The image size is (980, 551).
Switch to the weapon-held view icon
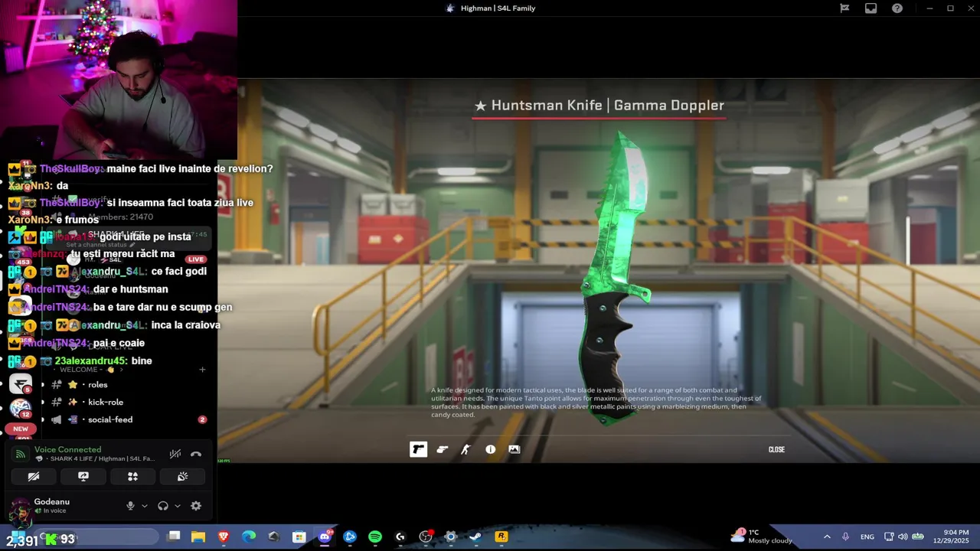tap(442, 449)
